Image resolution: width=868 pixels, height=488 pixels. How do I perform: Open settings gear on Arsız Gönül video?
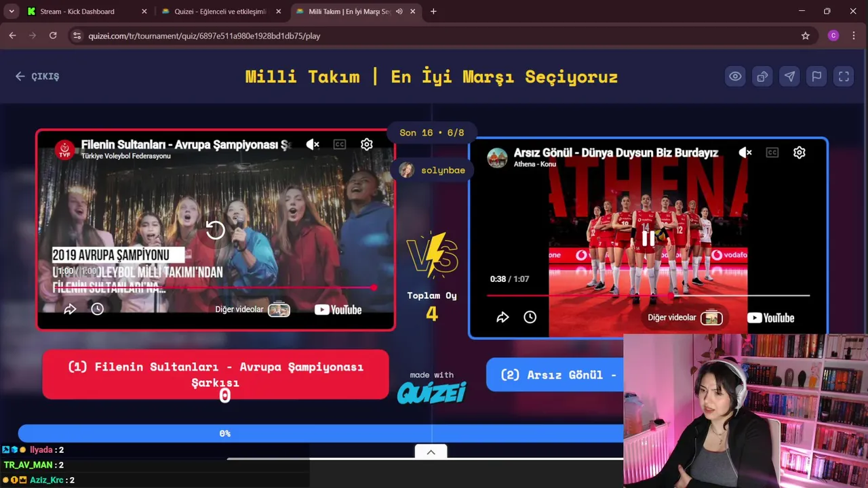[x=800, y=152]
